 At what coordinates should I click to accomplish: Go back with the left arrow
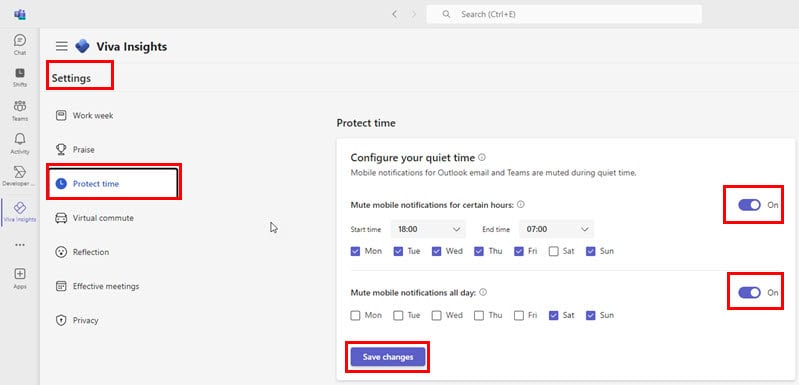(394, 14)
